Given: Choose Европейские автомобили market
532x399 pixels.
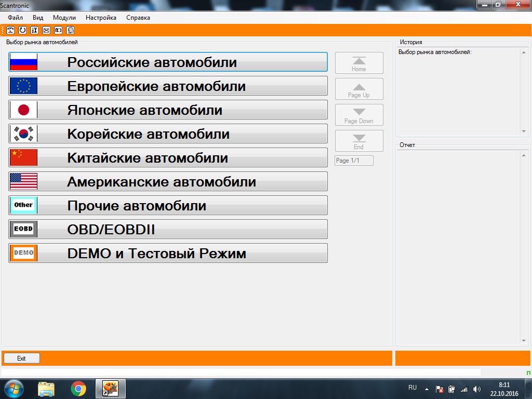Looking at the screenshot, I should click(168, 86).
